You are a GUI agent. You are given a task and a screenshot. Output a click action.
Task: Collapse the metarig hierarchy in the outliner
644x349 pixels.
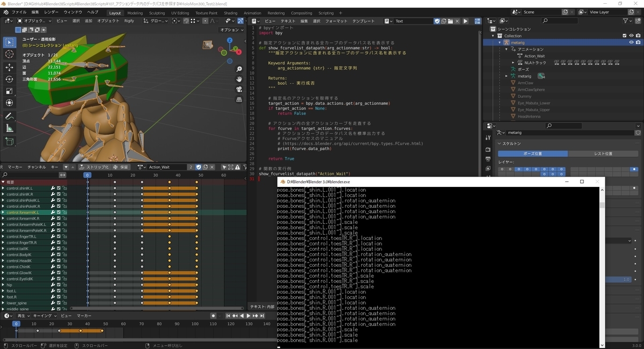[500, 42]
